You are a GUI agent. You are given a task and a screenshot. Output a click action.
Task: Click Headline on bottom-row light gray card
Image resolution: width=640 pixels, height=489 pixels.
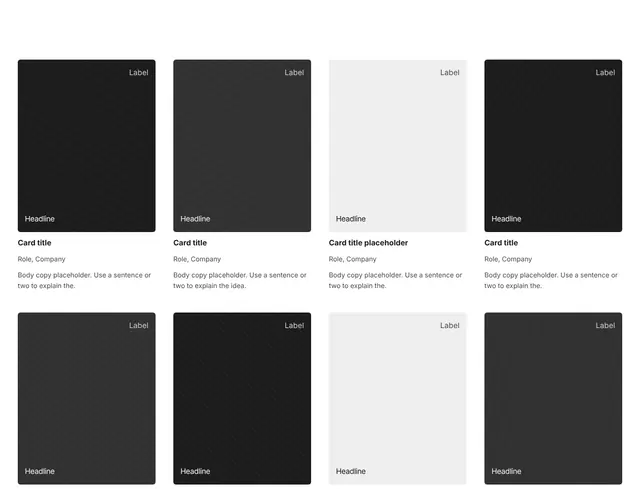pyautogui.click(x=351, y=471)
